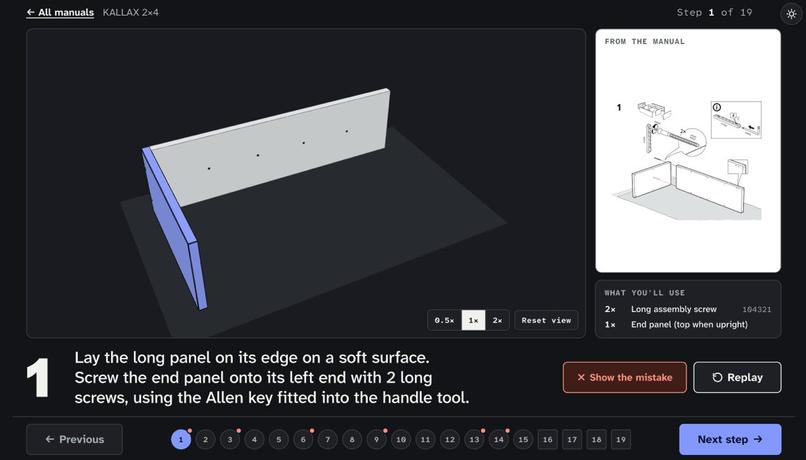Jump to step 17
This screenshot has width=806, height=460.
pyautogui.click(x=572, y=439)
